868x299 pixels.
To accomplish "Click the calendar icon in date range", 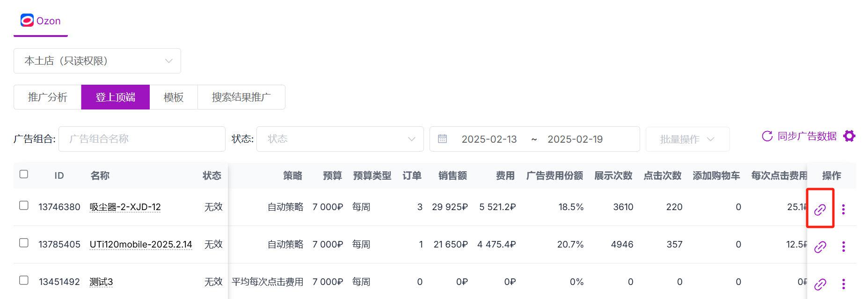I will 442,139.
